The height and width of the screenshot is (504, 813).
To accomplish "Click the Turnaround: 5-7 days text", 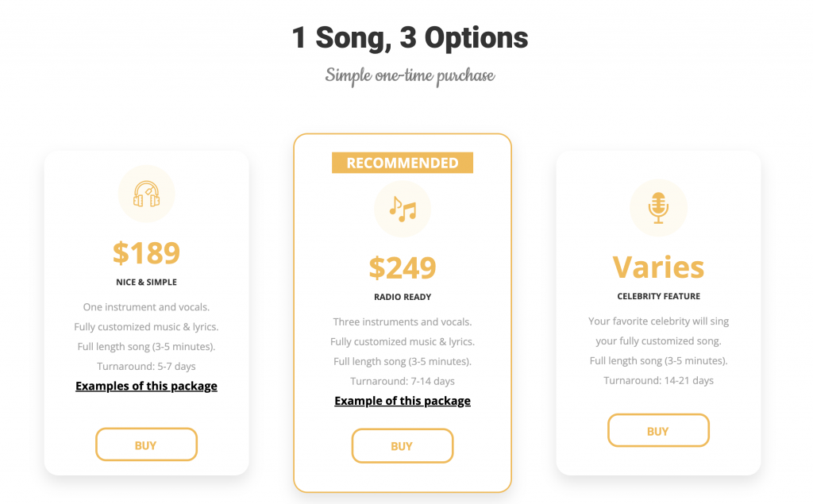I will point(146,367).
